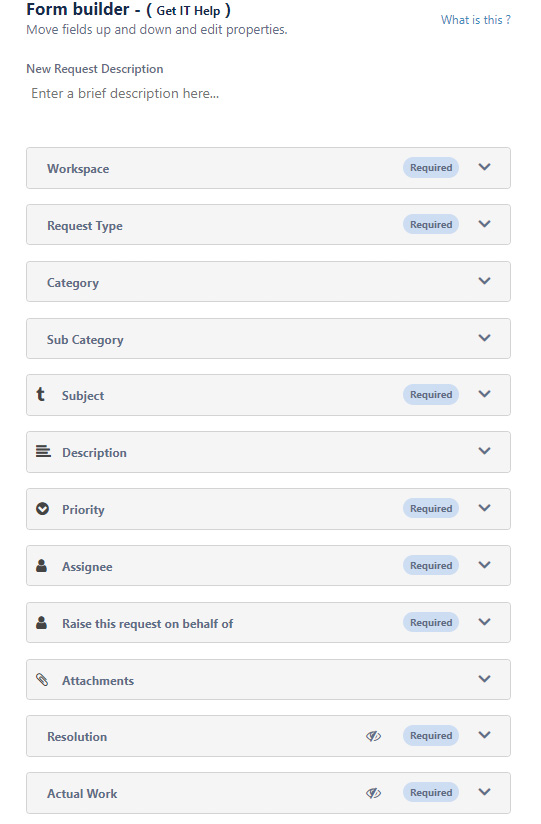Click the text icon beside Subject
The image size is (541, 824).
pos(40,394)
